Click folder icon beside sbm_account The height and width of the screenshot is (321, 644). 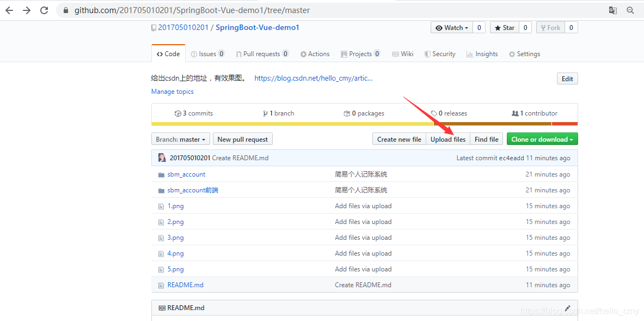161,175
